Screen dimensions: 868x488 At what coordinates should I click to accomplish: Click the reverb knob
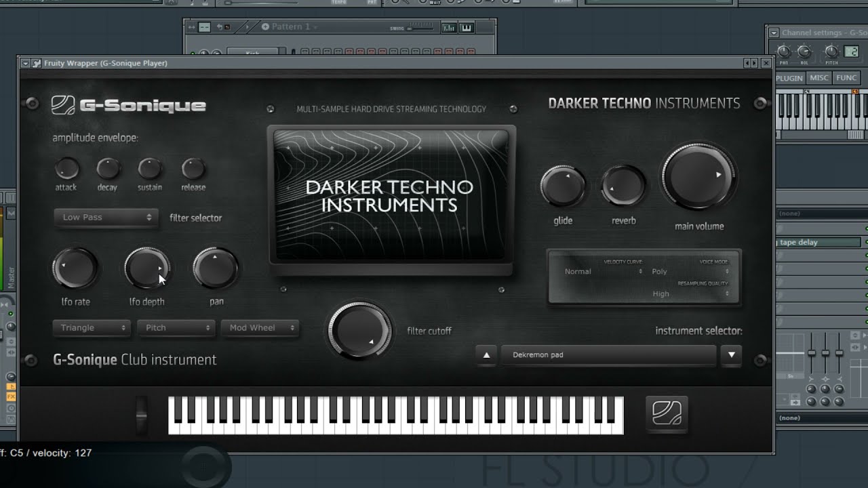tap(624, 186)
